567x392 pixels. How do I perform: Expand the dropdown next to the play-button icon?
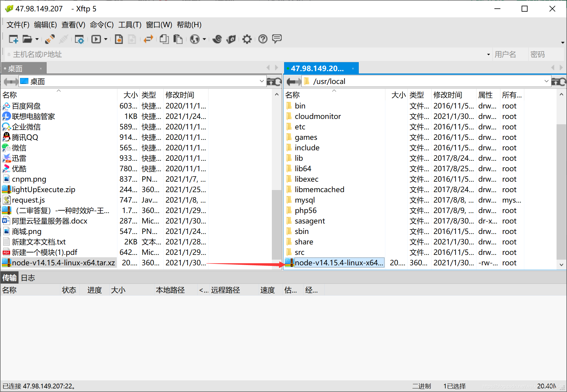pyautogui.click(x=106, y=39)
